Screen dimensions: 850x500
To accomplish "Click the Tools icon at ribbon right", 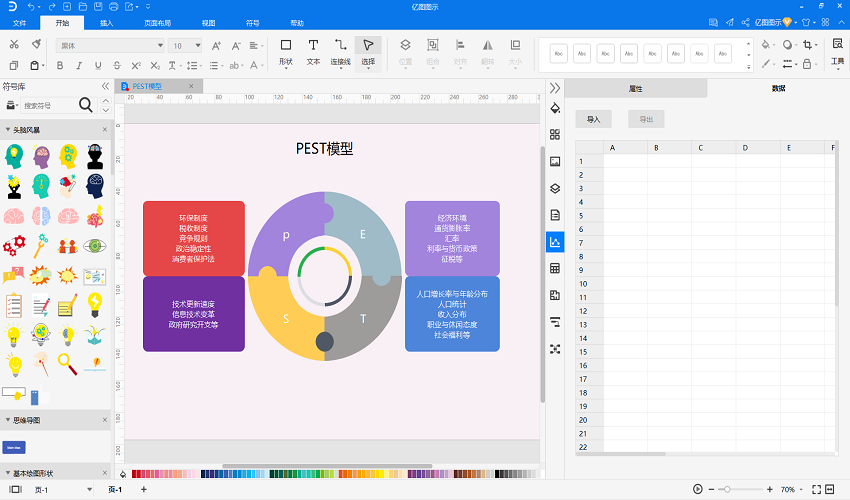I will click(x=838, y=52).
